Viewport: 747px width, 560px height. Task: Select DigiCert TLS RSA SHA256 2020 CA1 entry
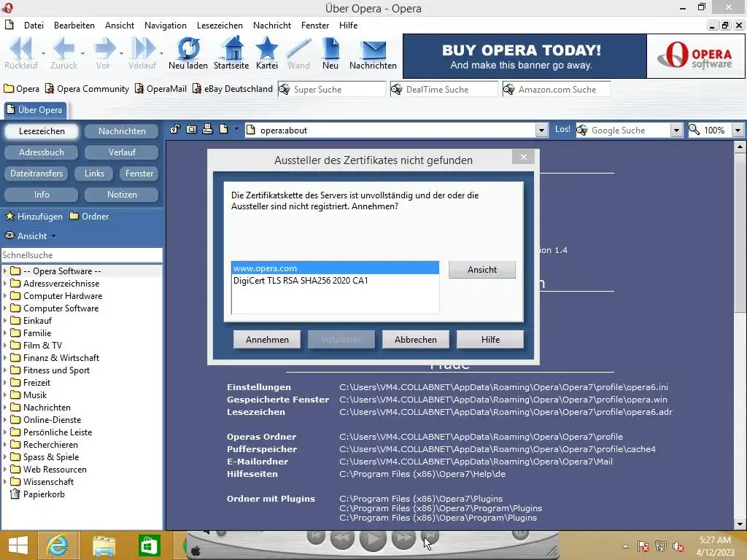[x=335, y=281]
